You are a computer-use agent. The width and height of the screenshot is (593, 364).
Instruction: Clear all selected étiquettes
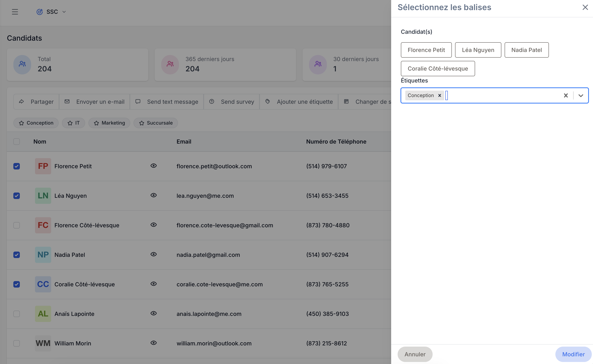coord(565,95)
